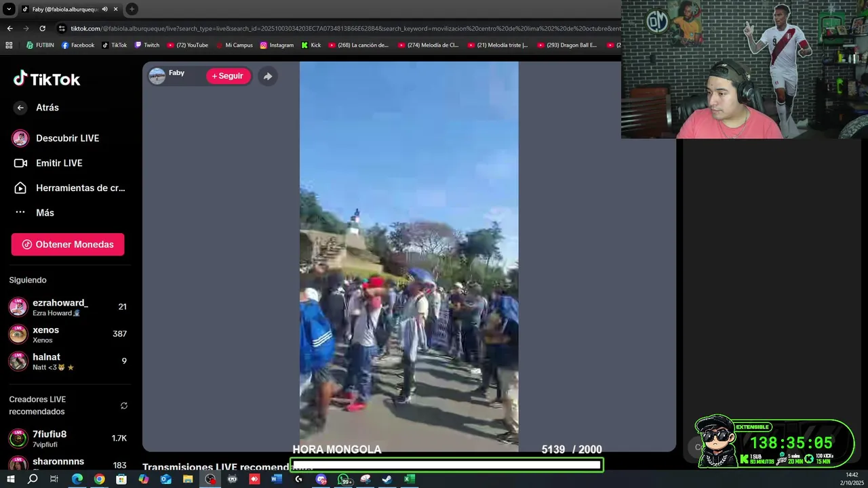Open the (72) YouTube bookmark

187,45
